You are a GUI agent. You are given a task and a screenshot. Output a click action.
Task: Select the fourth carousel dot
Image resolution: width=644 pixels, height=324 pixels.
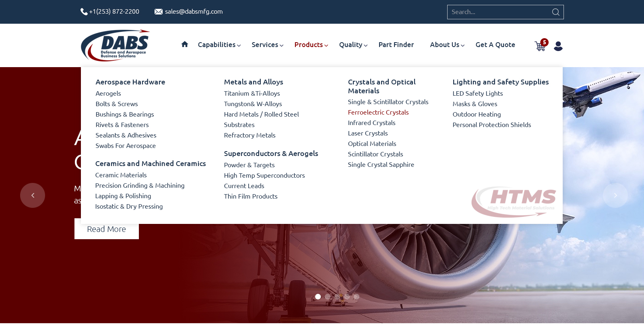[347, 297]
